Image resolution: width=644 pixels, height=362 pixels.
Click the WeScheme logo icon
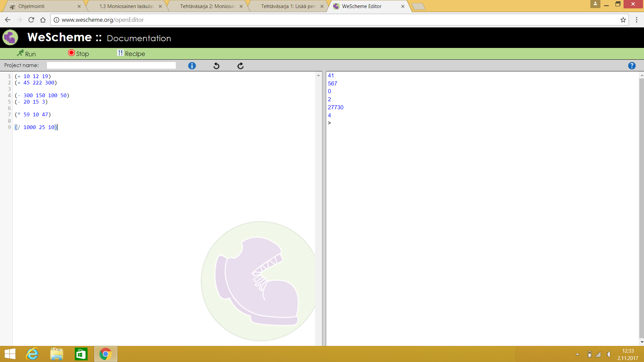point(10,37)
